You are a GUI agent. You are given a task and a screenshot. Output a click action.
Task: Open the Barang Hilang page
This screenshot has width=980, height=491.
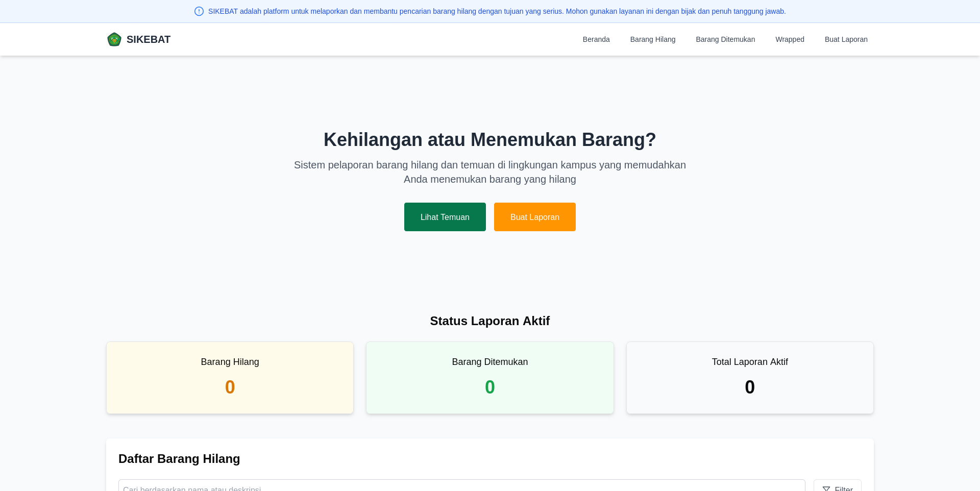click(x=652, y=39)
